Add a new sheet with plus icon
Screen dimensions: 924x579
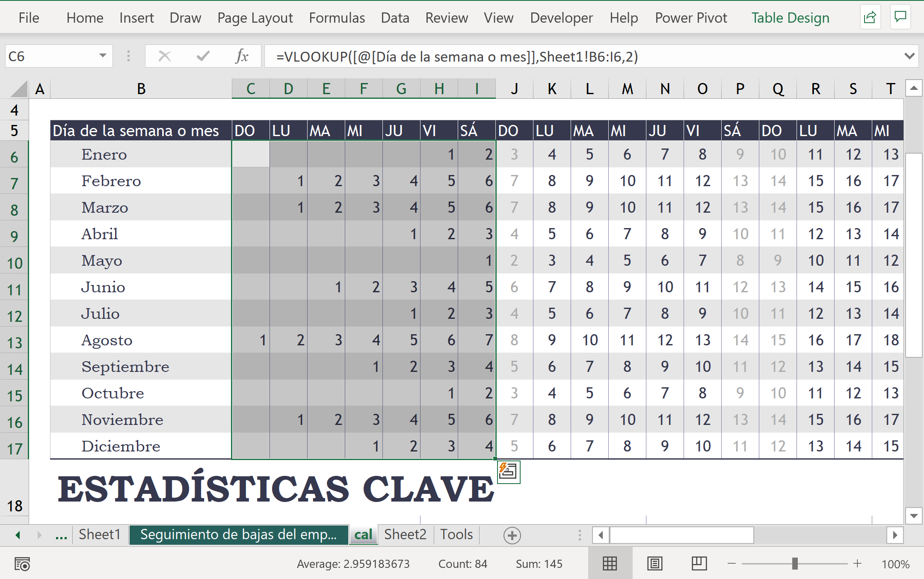point(512,535)
